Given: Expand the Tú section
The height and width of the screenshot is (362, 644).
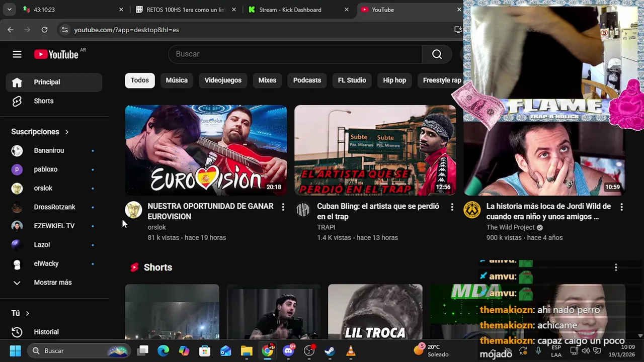Looking at the screenshot, I should 21,313.
